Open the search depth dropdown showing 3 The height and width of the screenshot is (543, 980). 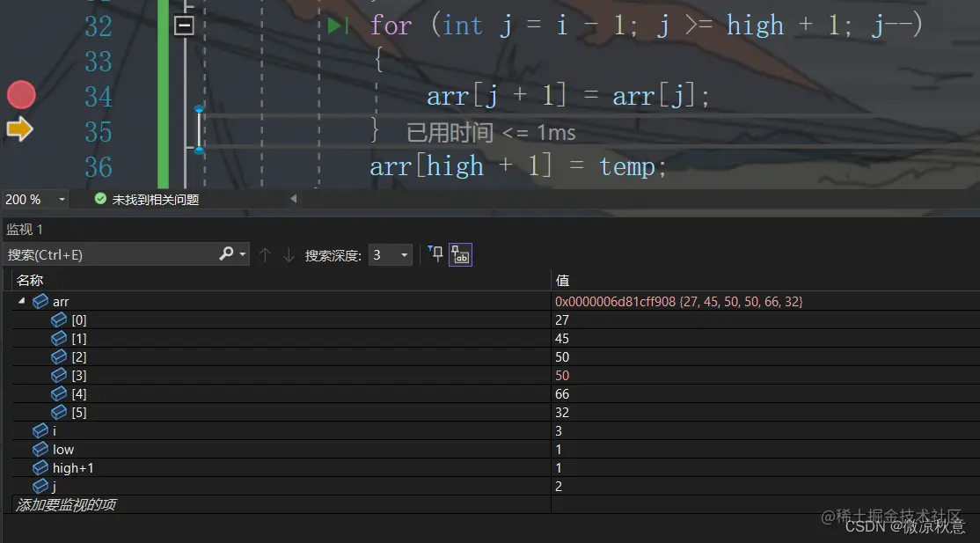coord(390,254)
